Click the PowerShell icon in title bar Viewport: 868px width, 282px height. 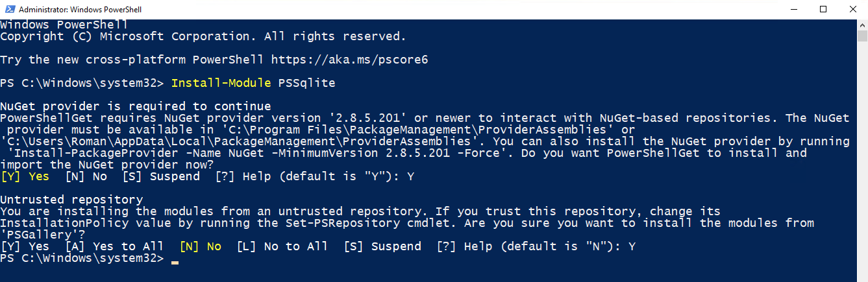point(8,10)
